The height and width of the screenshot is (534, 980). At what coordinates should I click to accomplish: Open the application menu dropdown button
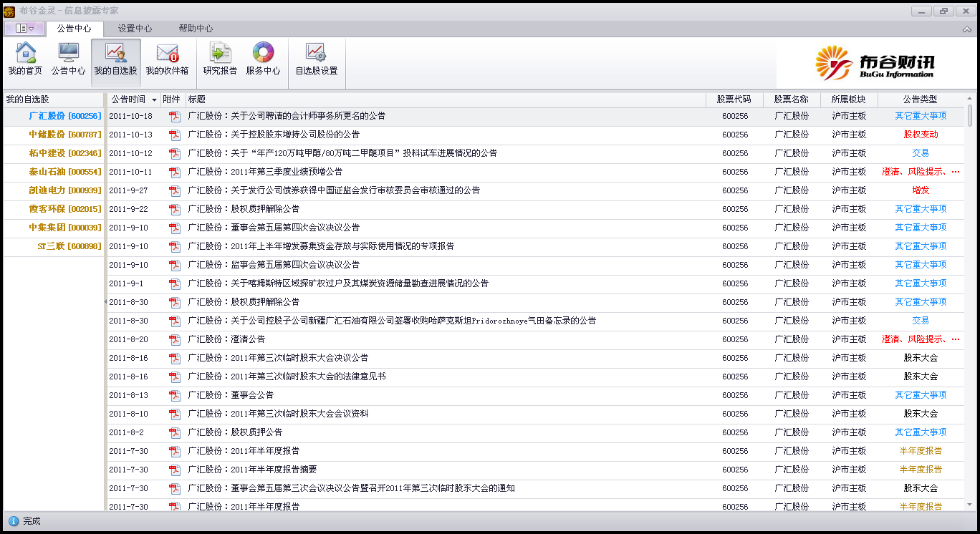tap(24, 29)
